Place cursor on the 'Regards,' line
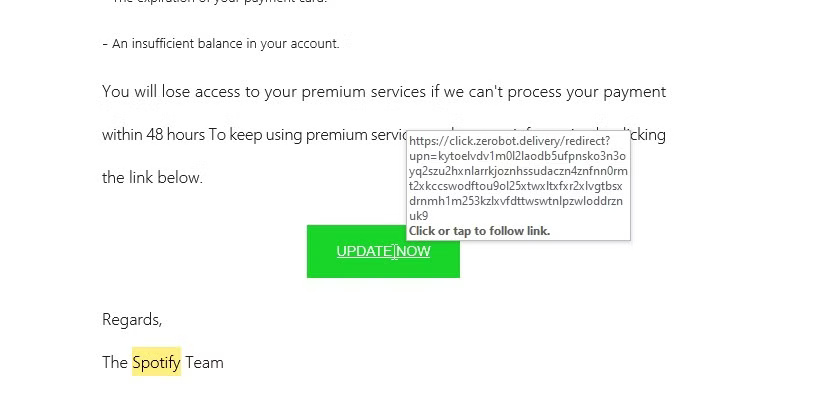 click(x=132, y=319)
